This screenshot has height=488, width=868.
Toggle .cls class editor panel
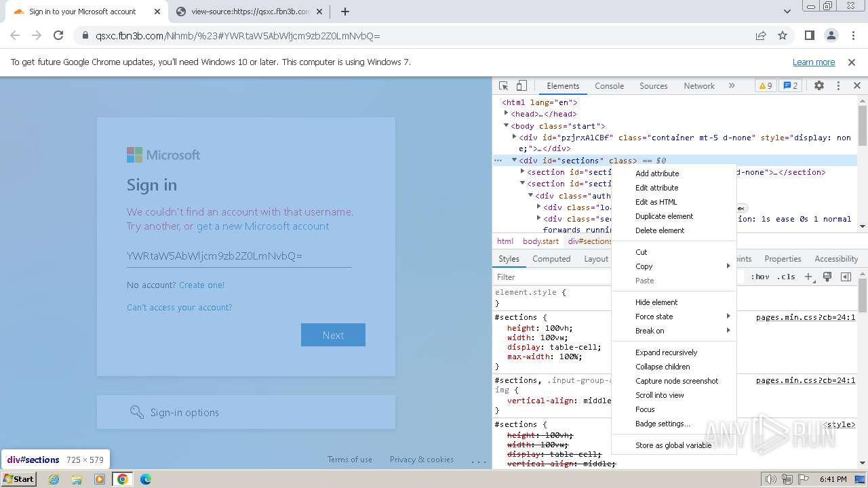[786, 277]
